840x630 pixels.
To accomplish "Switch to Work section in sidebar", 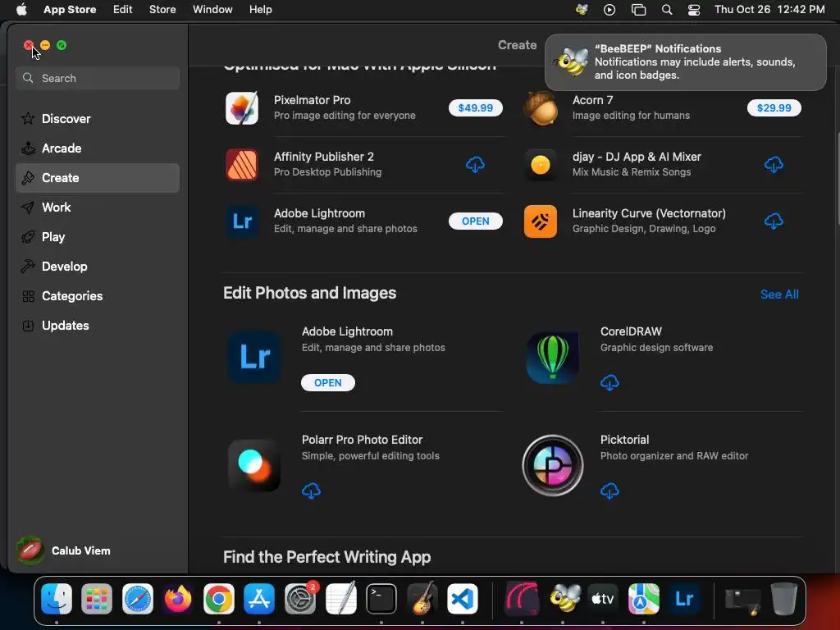I will click(x=98, y=208).
